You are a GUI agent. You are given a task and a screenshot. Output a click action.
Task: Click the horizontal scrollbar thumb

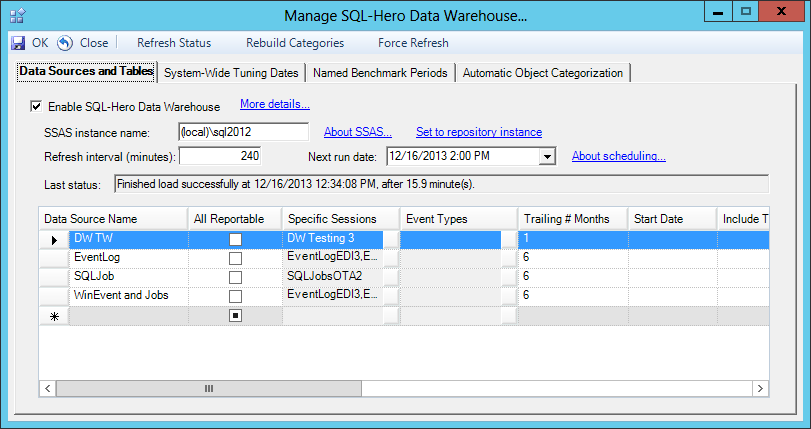(209, 388)
